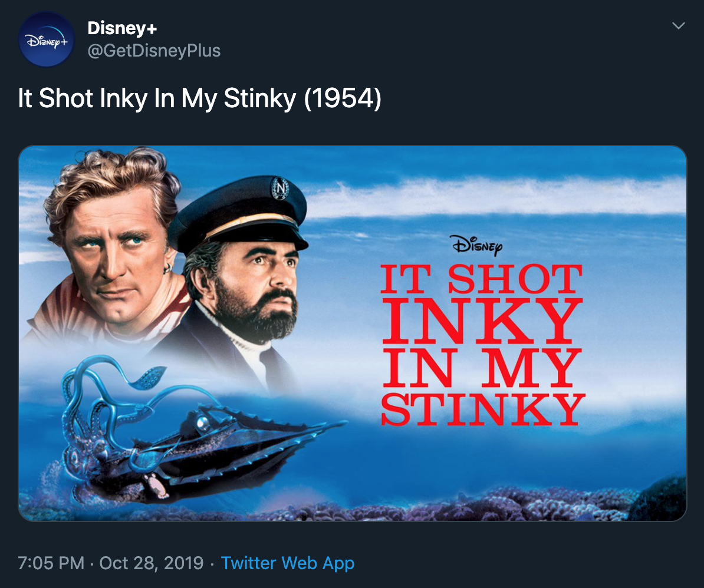704x588 pixels.
Task: Open the Disney+ profile avatar
Action: pos(46,39)
